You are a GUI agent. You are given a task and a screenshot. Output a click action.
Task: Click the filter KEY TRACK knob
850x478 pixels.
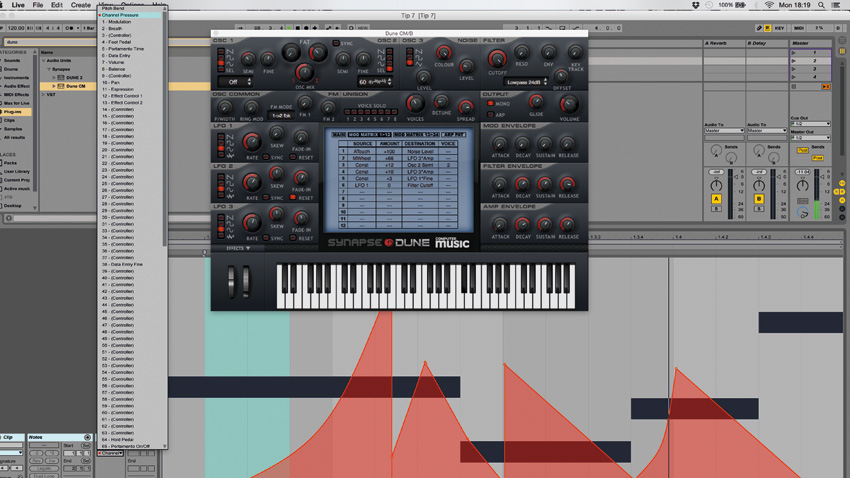coord(575,53)
